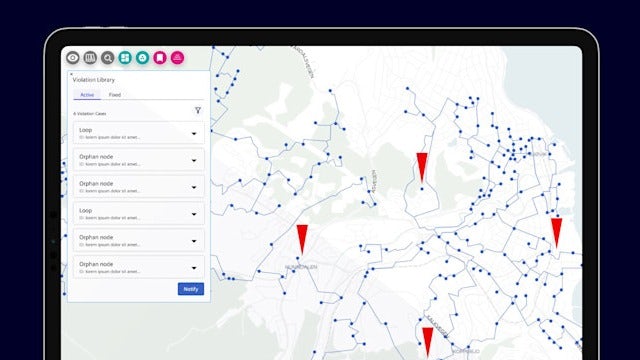Select the red marker at map bottom
The height and width of the screenshot is (360, 640).
(x=427, y=342)
